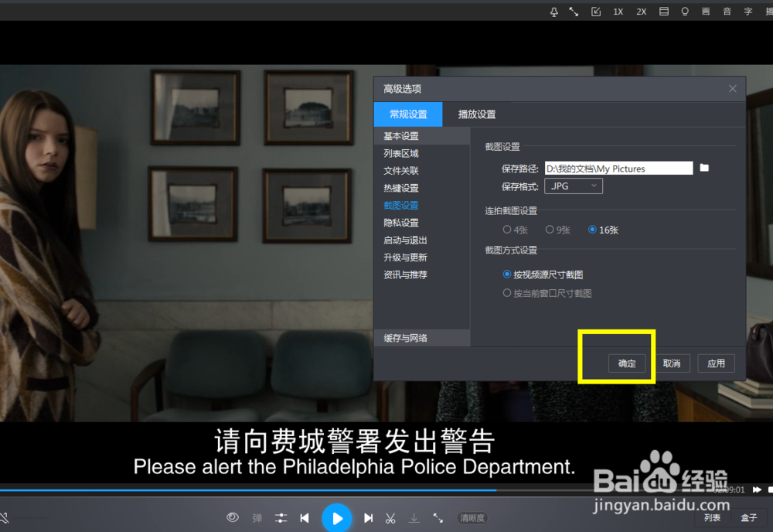
Task: Adjust the volume slider beside mute icon
Action: point(31,518)
